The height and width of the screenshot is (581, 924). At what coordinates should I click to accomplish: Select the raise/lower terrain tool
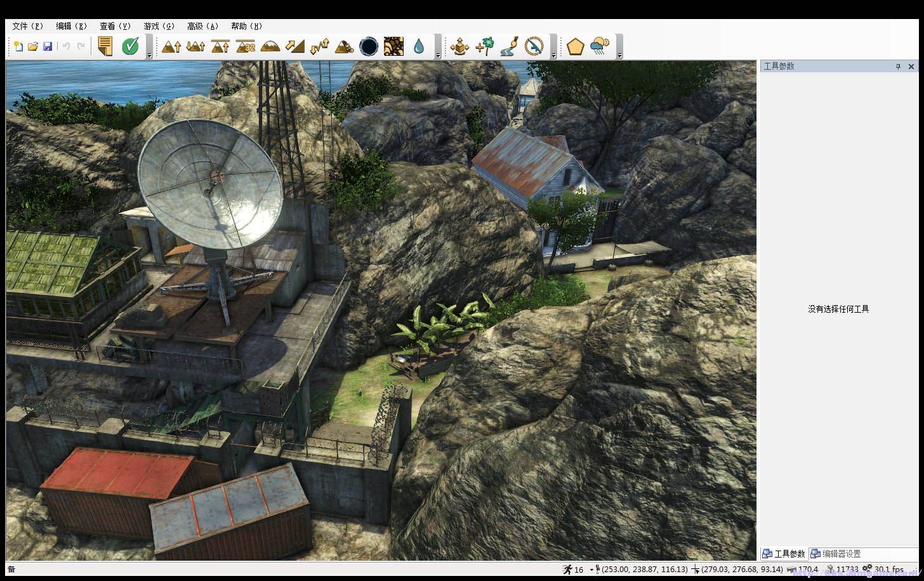tap(195, 46)
